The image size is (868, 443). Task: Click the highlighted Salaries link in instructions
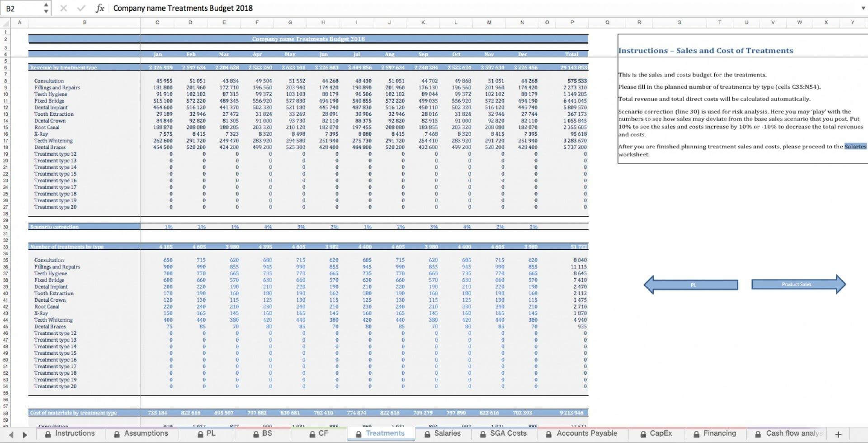[x=855, y=146]
